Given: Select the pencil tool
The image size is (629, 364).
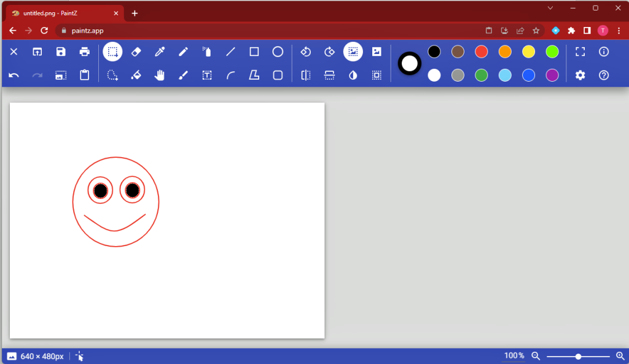Looking at the screenshot, I should point(183,52).
